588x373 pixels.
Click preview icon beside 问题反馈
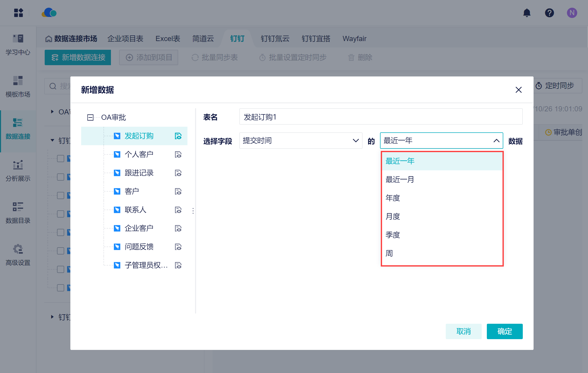click(178, 247)
